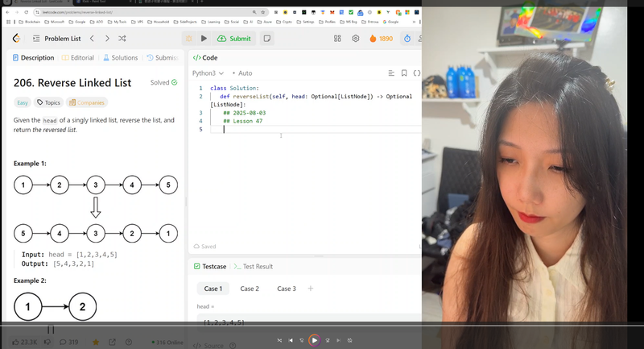The width and height of the screenshot is (644, 349).
Task: Click the debugger bug icon
Action: (189, 38)
